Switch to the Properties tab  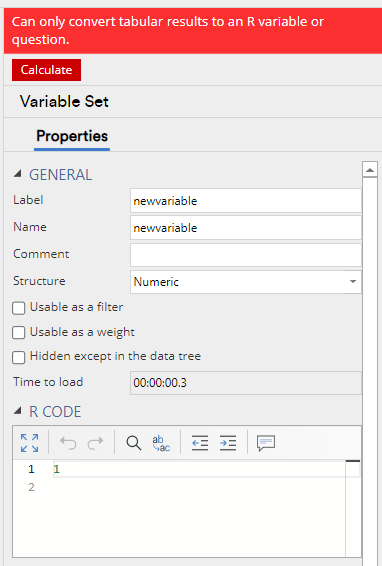click(72, 136)
